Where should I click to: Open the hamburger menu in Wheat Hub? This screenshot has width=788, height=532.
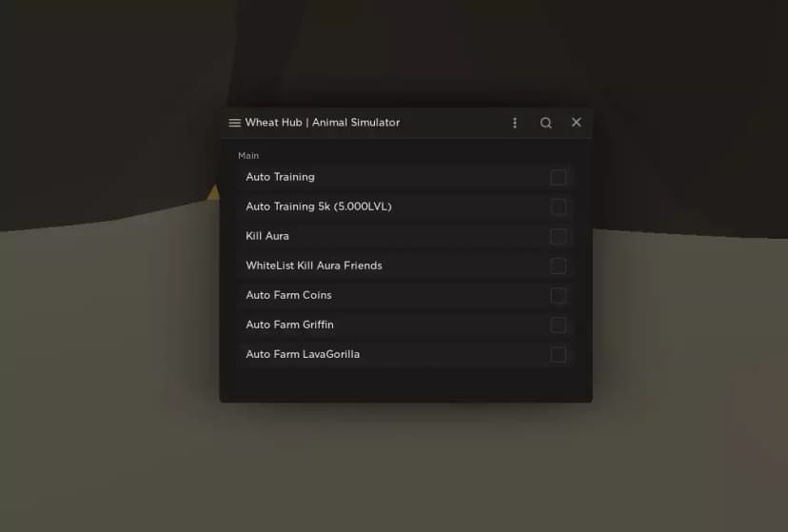[235, 123]
